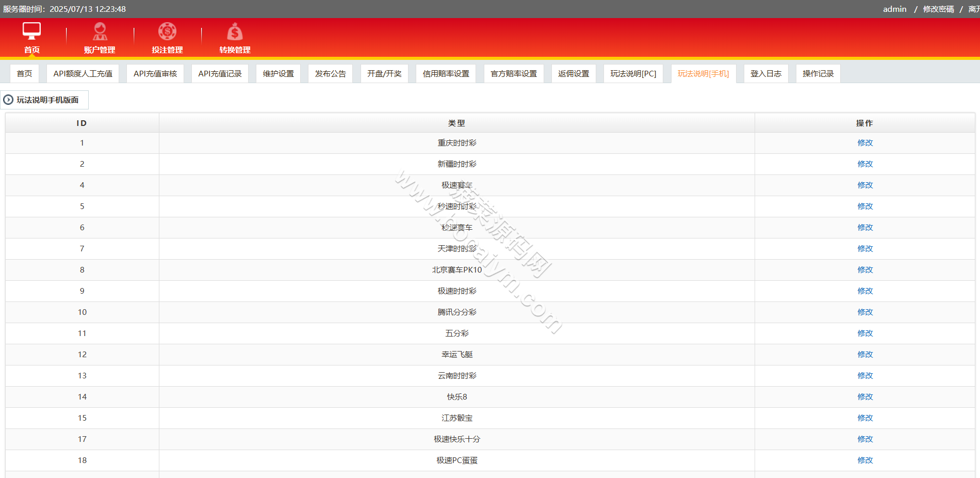
Task: Select the 玩法说明[手机] tab
Action: (x=704, y=74)
